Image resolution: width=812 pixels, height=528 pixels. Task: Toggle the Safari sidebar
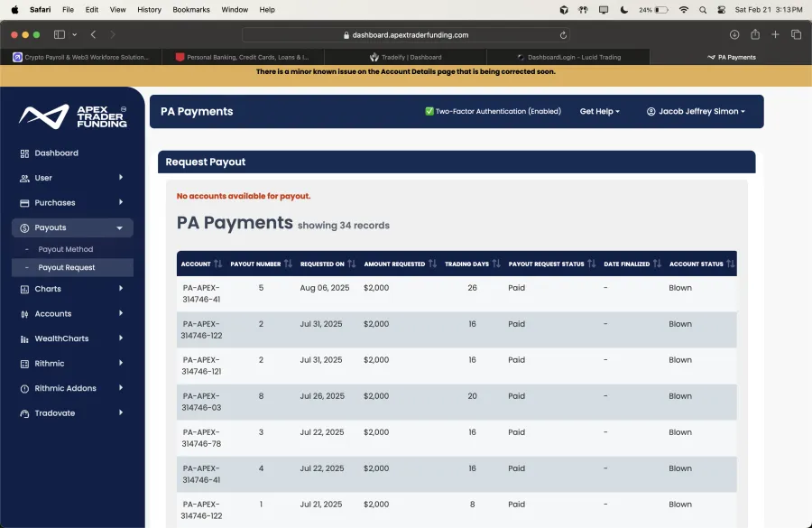click(x=60, y=34)
